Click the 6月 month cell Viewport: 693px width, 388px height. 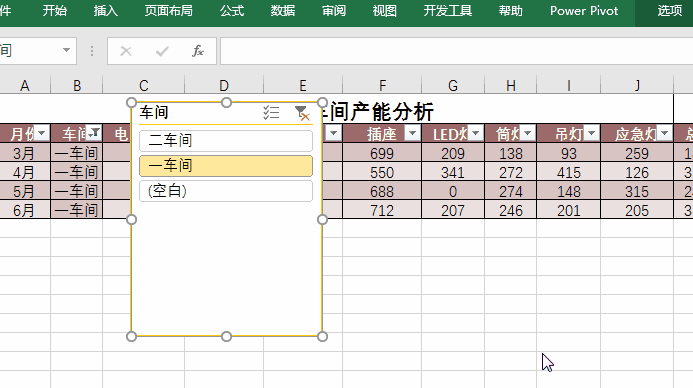(x=25, y=210)
